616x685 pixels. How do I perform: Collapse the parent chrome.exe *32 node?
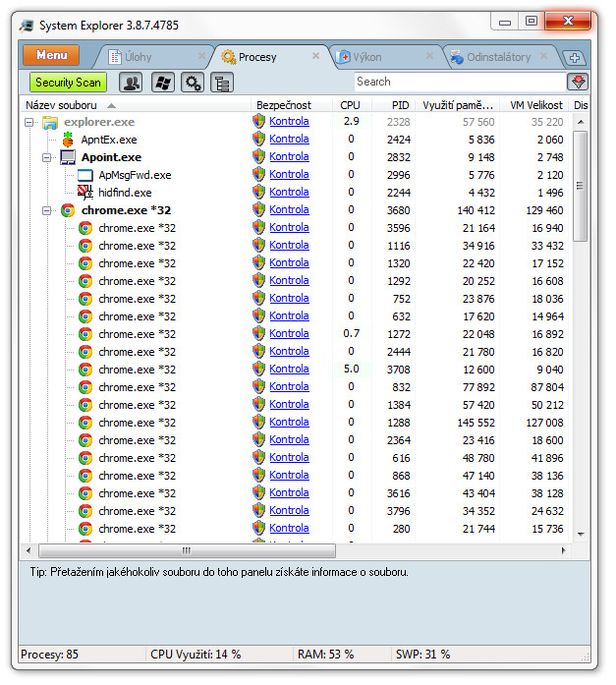click(x=47, y=210)
